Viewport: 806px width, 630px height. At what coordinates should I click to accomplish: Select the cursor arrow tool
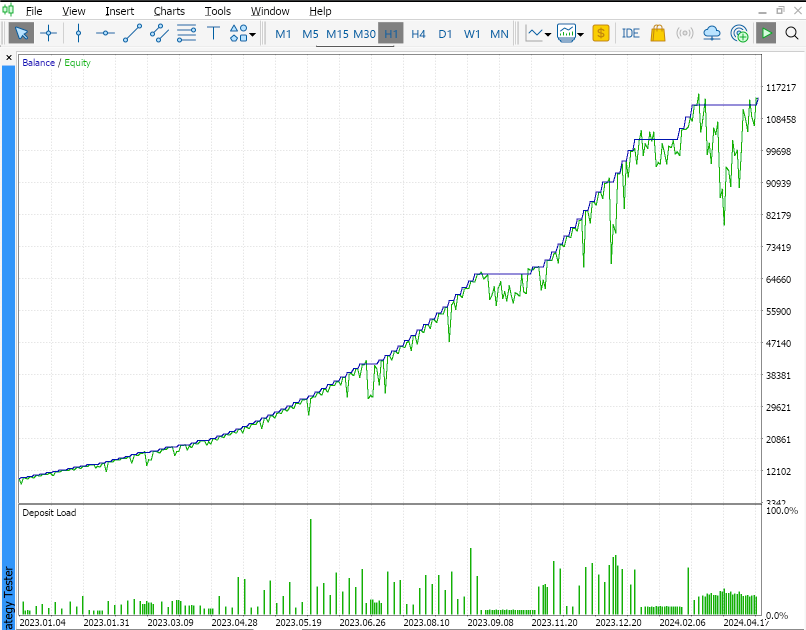[21, 33]
